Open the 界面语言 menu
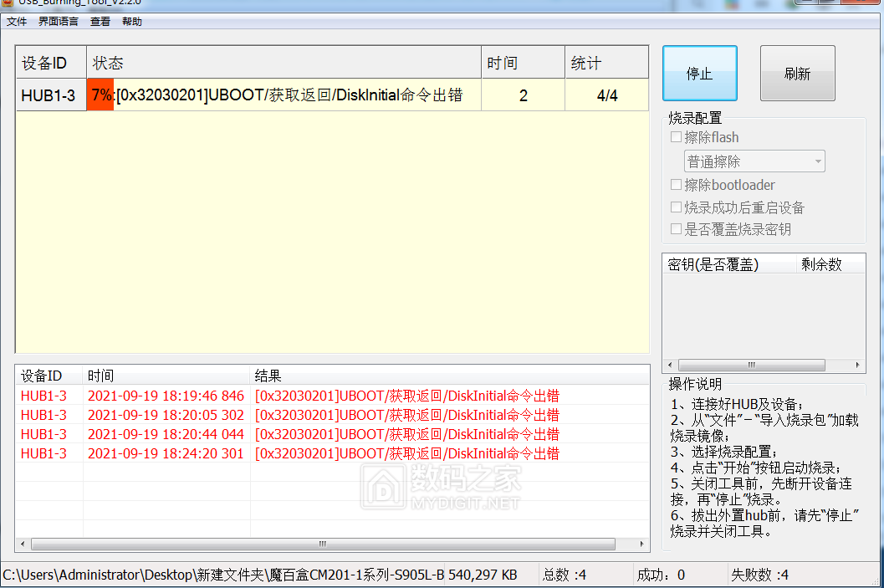Screen dimensions: 884x588 (58, 21)
